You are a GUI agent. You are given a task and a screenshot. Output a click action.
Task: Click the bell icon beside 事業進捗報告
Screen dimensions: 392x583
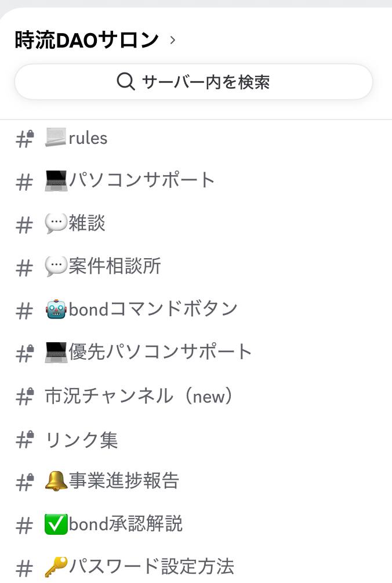pyautogui.click(x=56, y=481)
